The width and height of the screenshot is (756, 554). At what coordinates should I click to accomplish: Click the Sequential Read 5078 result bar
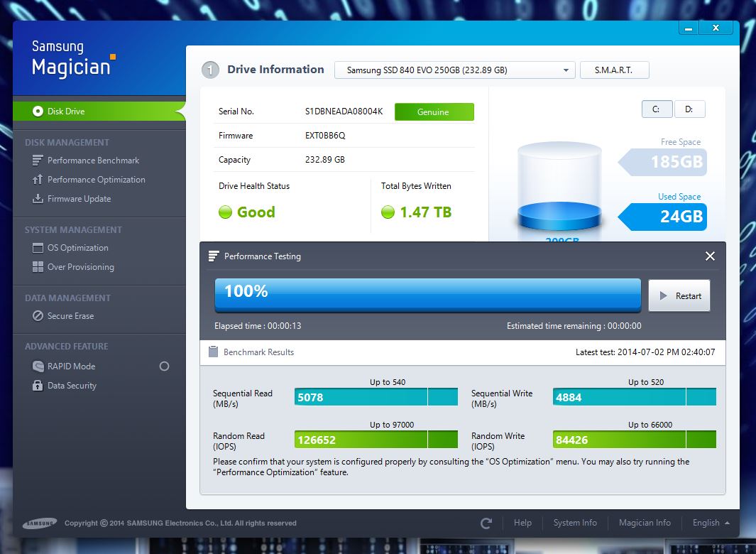(376, 397)
